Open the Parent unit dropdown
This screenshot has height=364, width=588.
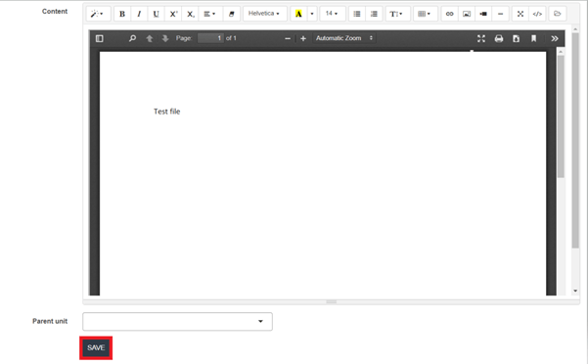177,322
